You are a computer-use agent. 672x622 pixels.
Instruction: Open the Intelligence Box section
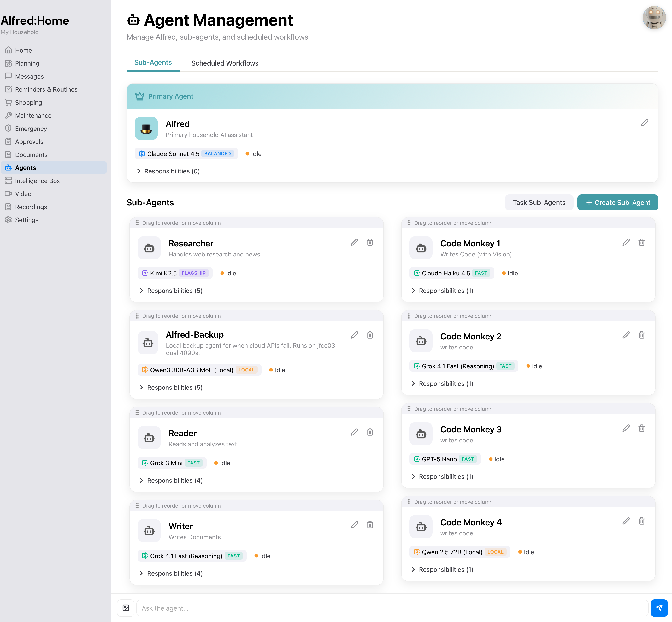pos(37,181)
